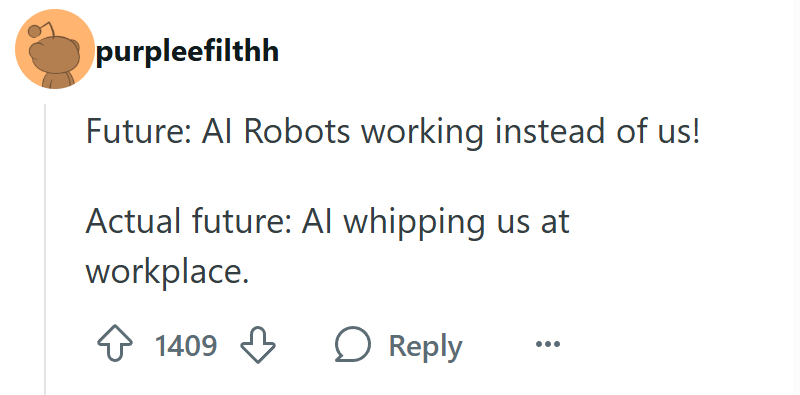
Task: Click the word instead in the first line
Action: (x=550, y=131)
